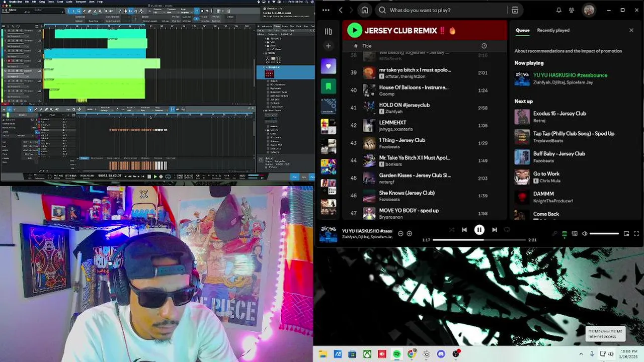Screen dimensions: 644x362
Task: Open Discord from the taskbar
Action: click(x=441, y=354)
